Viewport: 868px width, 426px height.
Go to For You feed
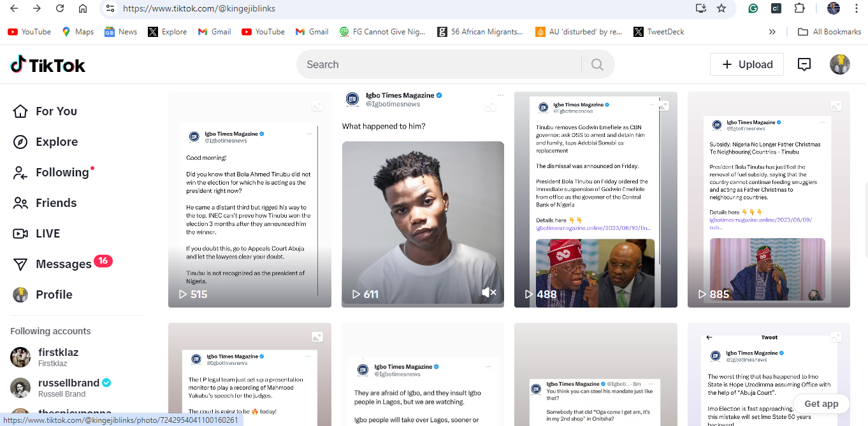coord(45,111)
